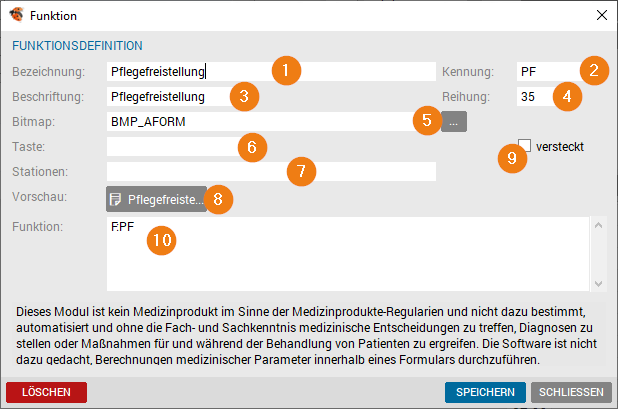The height and width of the screenshot is (409, 618).
Task: Open bitmap browse button with three dots
Action: click(x=454, y=121)
